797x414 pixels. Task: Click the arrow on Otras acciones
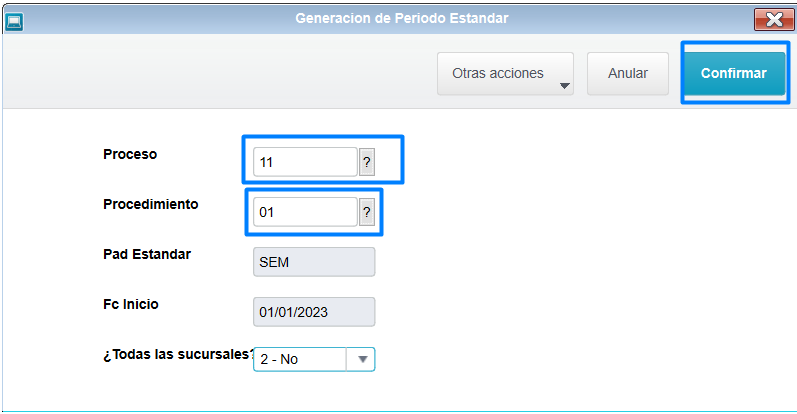pos(564,85)
